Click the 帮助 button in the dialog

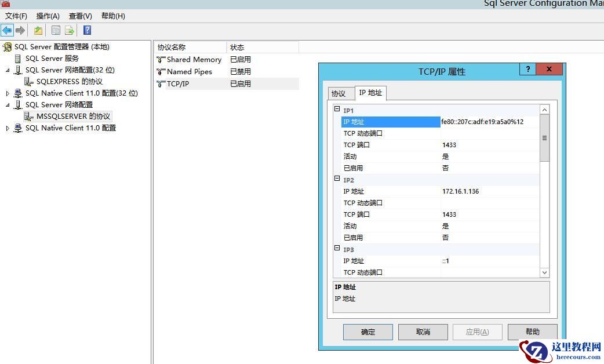(x=532, y=332)
